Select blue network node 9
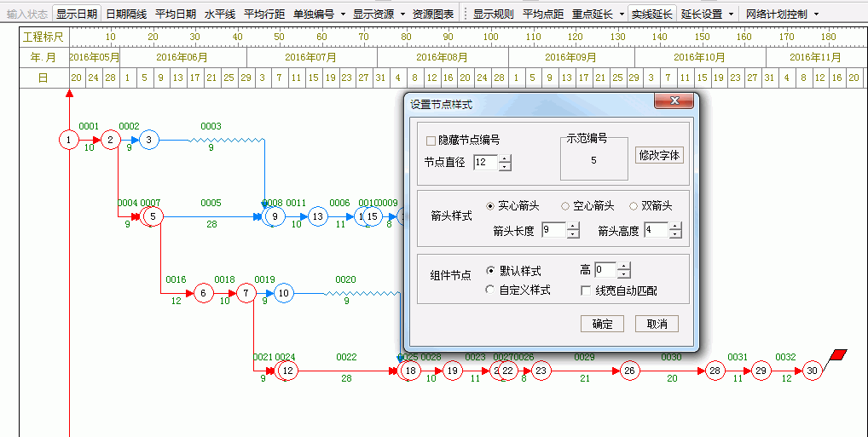This screenshot has height=437, width=868. click(x=275, y=216)
